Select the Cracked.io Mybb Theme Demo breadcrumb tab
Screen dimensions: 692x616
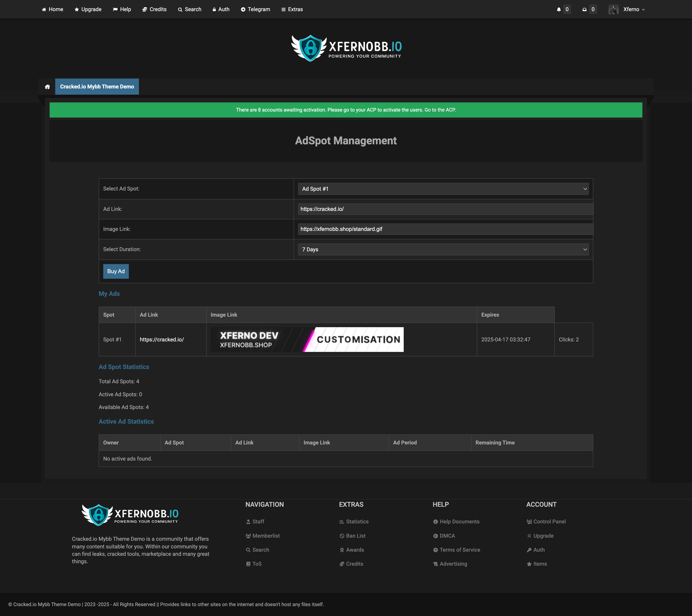tap(97, 86)
